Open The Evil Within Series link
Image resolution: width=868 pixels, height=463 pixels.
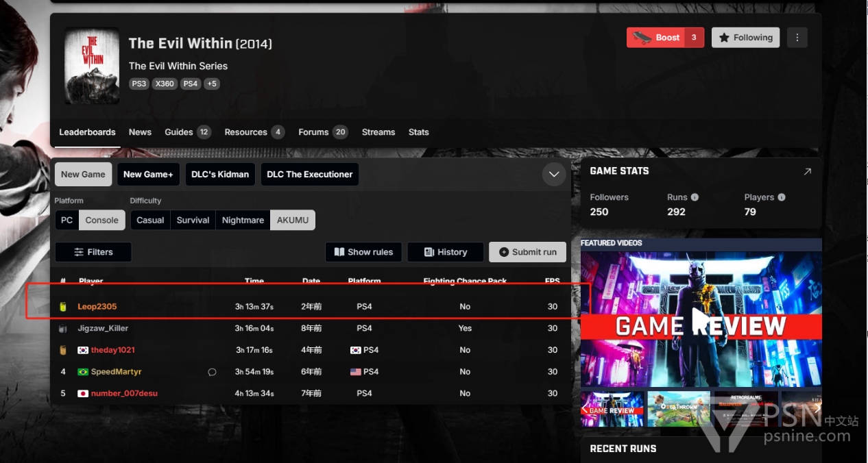178,66
